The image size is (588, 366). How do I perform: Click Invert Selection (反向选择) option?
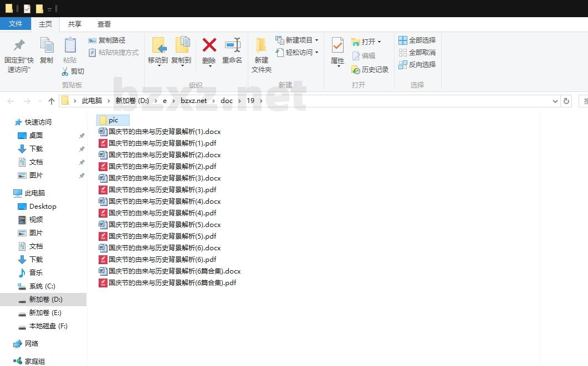417,65
